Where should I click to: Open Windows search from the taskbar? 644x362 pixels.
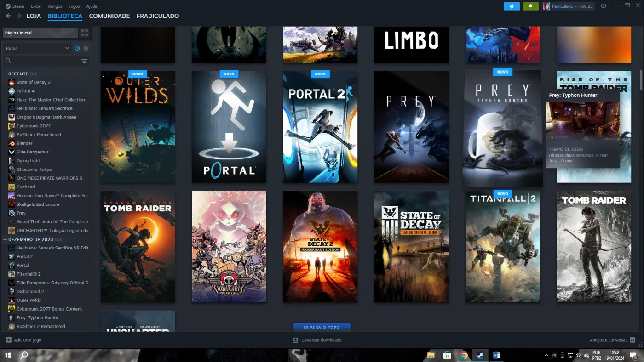coord(24,355)
